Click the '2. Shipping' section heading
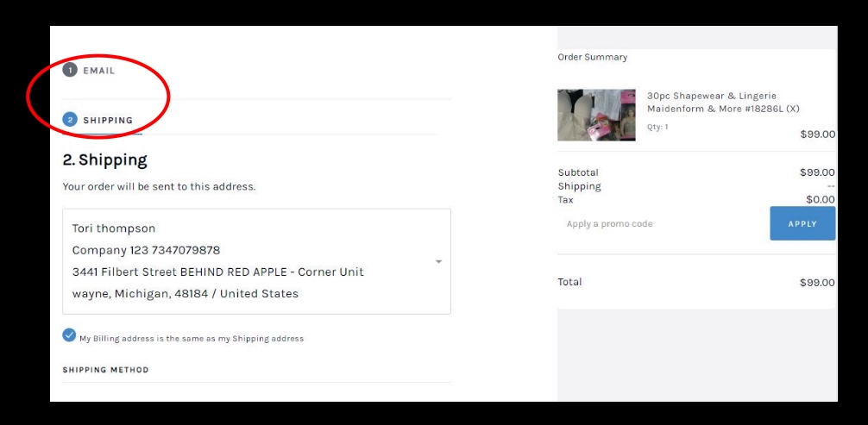This screenshot has width=868, height=425. tap(105, 159)
